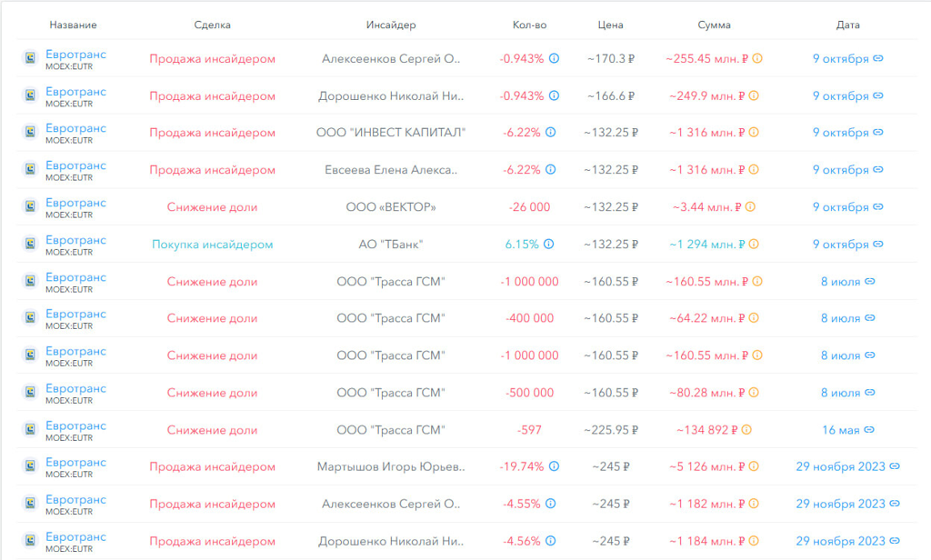Open insider Мартышов Игорь Юрьев.. entry
Viewport: 931px width, 560px height.
(x=391, y=467)
